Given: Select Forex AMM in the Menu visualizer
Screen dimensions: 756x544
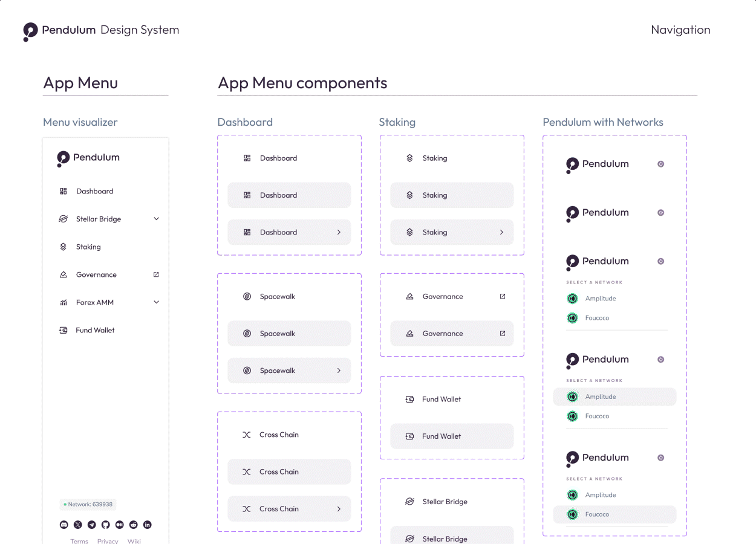Looking at the screenshot, I should 95,302.
